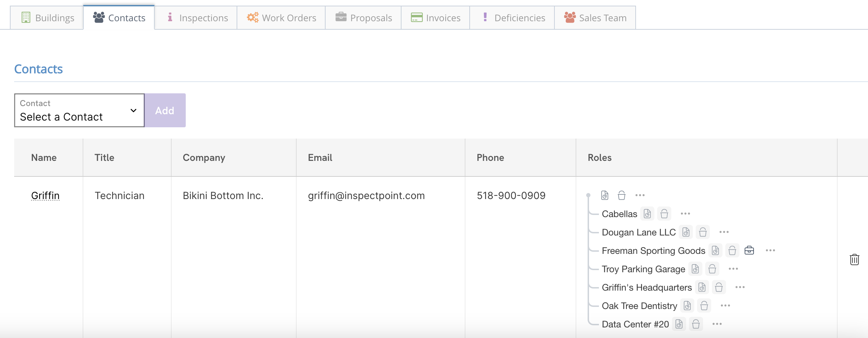View the Deficiencies tab

512,18
